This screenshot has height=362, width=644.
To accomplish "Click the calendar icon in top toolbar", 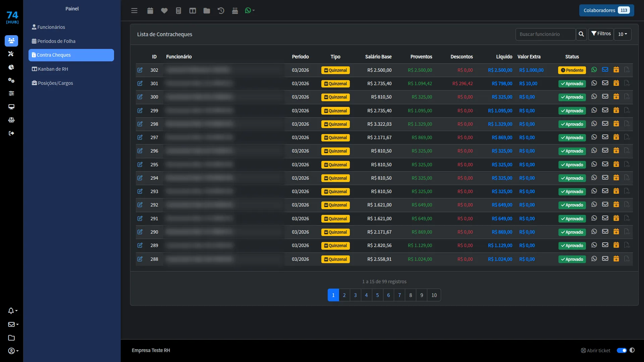I will (x=150, y=11).
